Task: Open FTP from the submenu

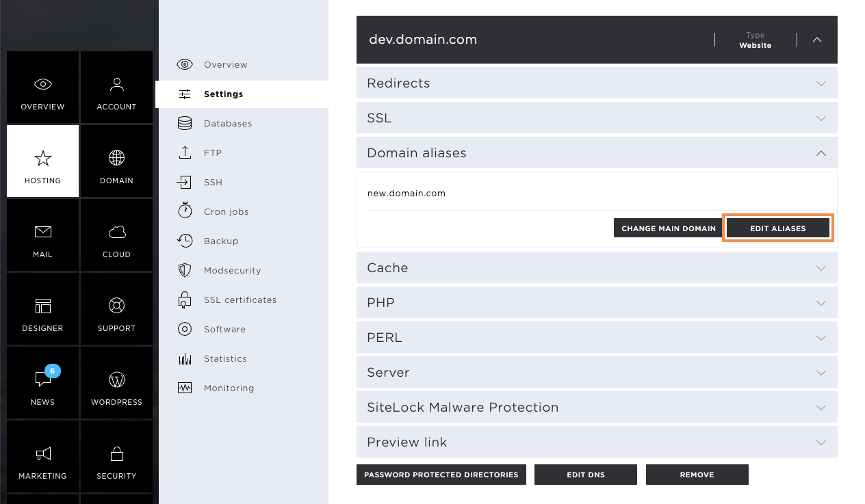Action: 213,152
